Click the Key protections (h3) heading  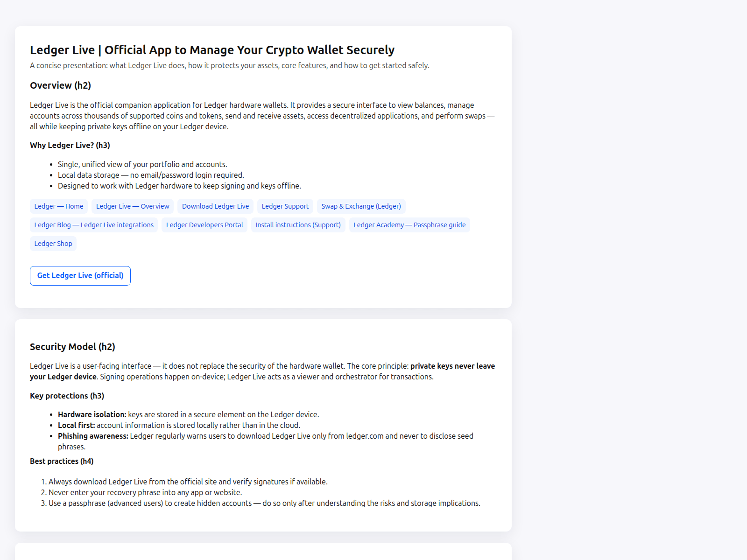67,396
